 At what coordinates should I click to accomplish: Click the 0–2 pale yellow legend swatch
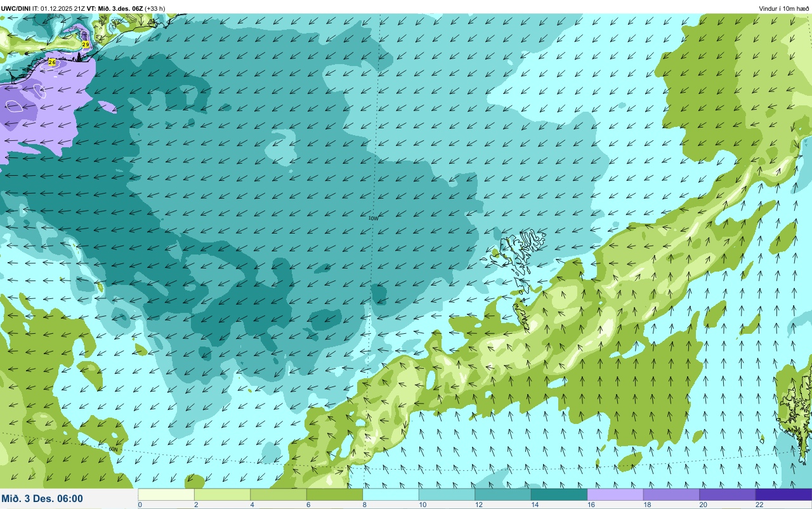click(166, 494)
